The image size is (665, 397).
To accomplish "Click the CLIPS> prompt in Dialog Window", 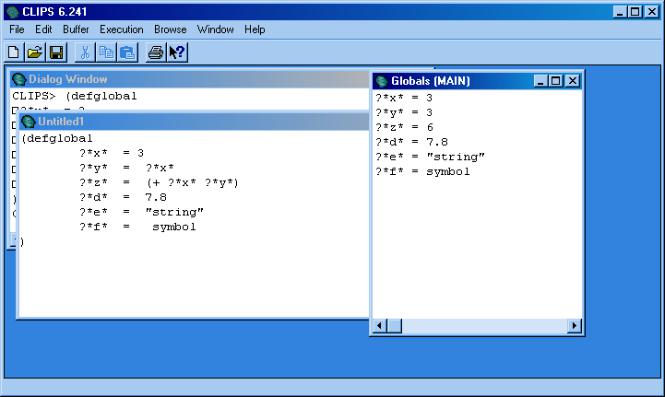I will [x=34, y=96].
